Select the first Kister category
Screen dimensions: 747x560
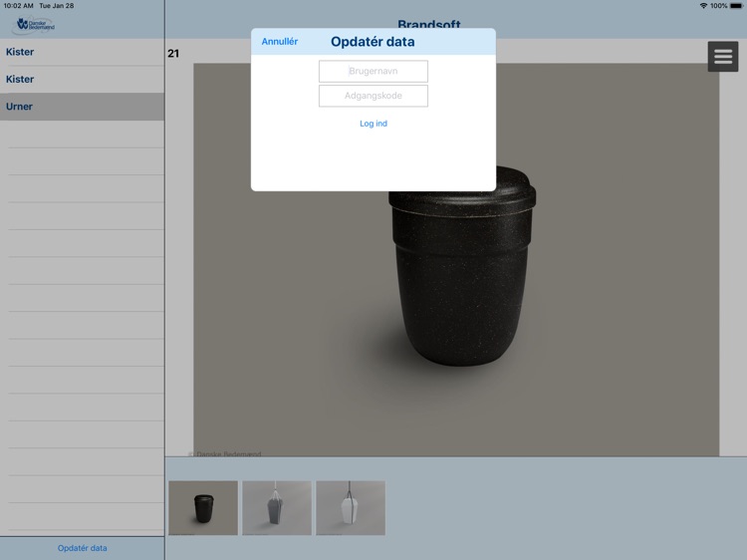click(x=20, y=52)
